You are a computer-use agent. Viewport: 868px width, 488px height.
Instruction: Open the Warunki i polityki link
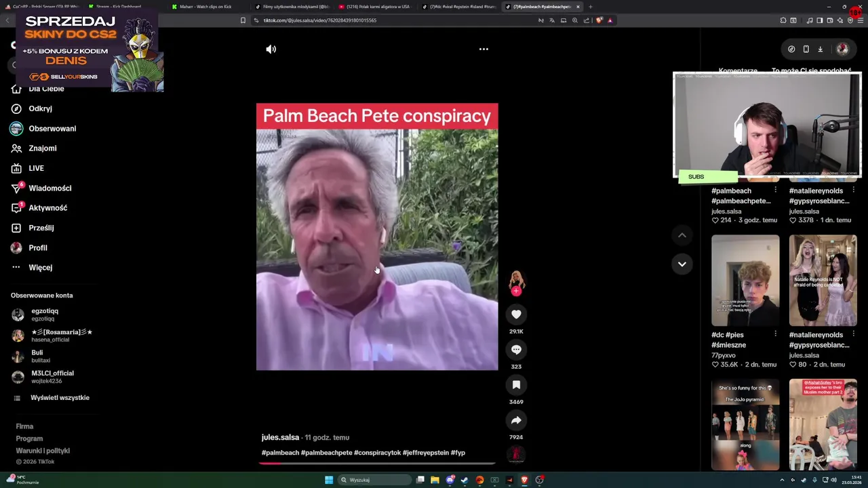pyautogui.click(x=43, y=451)
